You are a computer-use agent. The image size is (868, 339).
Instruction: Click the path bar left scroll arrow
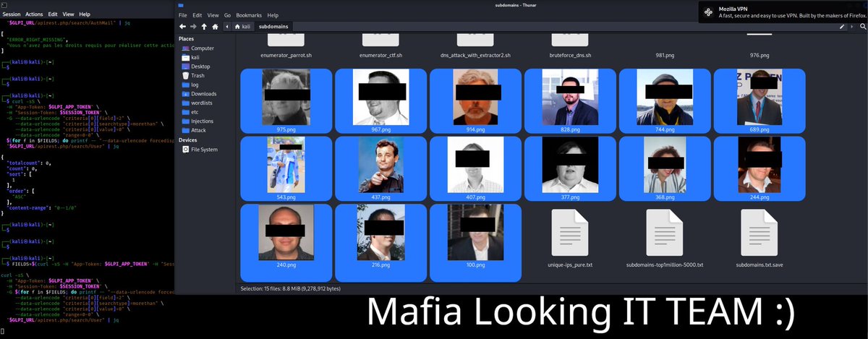click(x=228, y=26)
